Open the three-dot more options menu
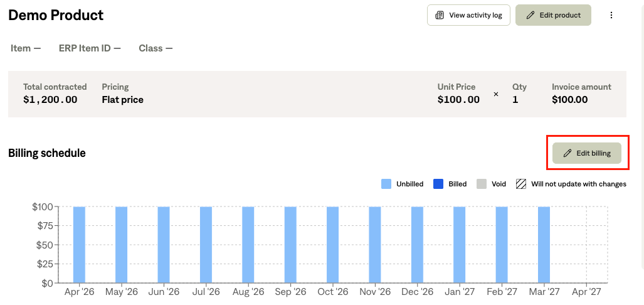Screen dimensions: 644x305 [611, 15]
